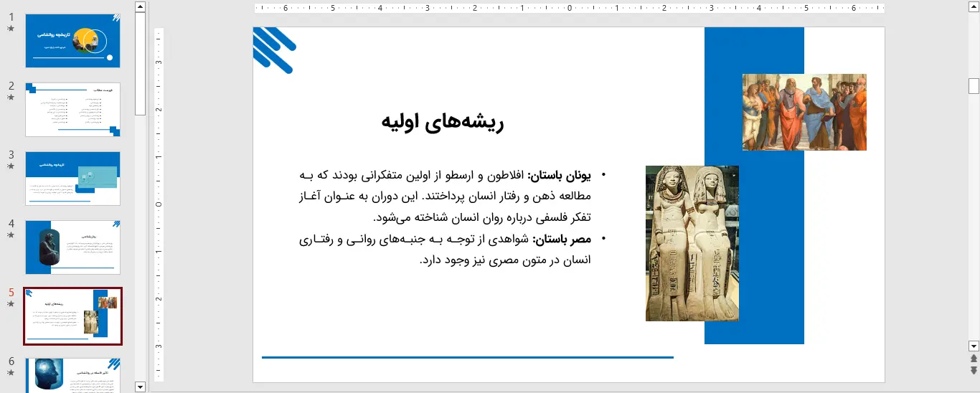
Task: Click the star icon under slide number 5
Action: tap(11, 304)
